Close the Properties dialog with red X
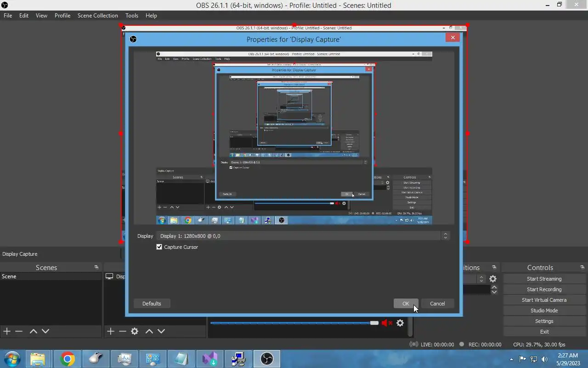 coord(452,38)
